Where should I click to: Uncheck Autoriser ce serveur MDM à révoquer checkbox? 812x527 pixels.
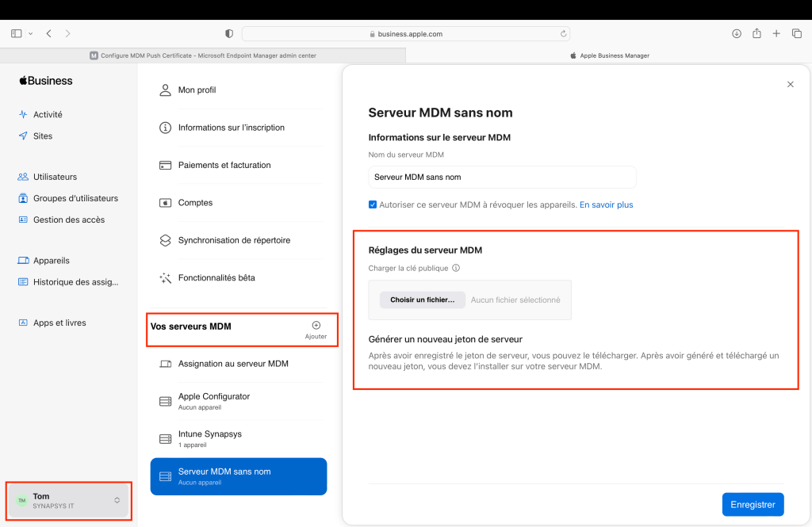tap(373, 204)
